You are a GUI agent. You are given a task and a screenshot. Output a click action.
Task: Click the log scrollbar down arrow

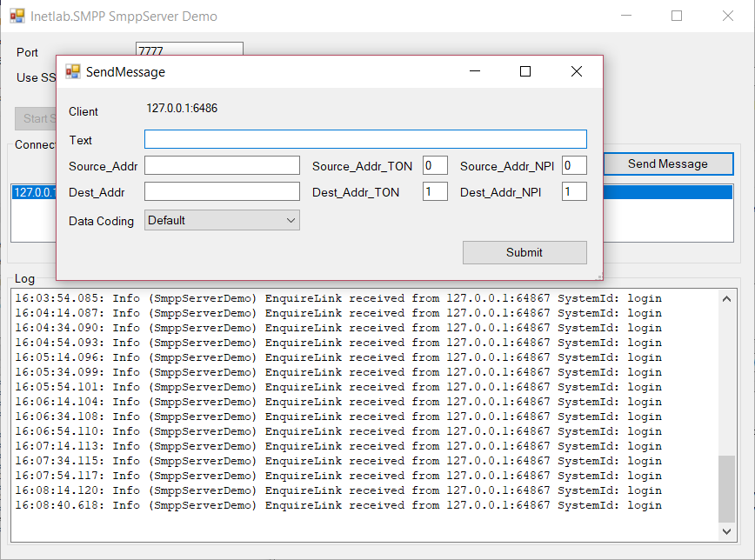click(x=726, y=531)
